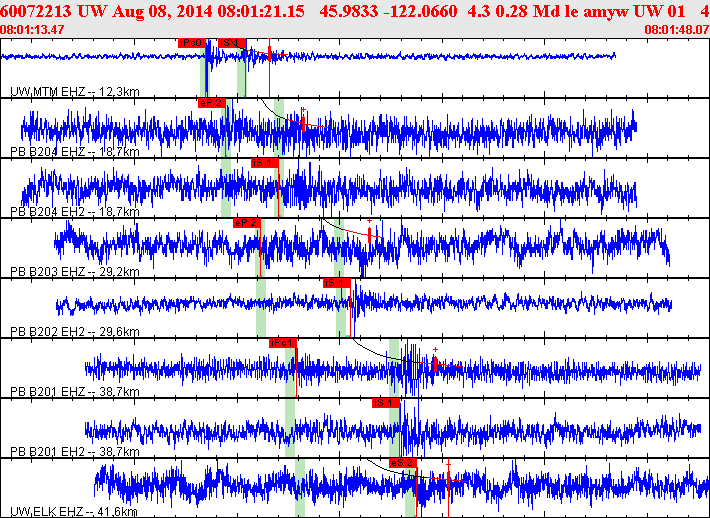The image size is (710, 518).
Task: Click the red coda marker on B201 EHZ
Action: [x=435, y=364]
